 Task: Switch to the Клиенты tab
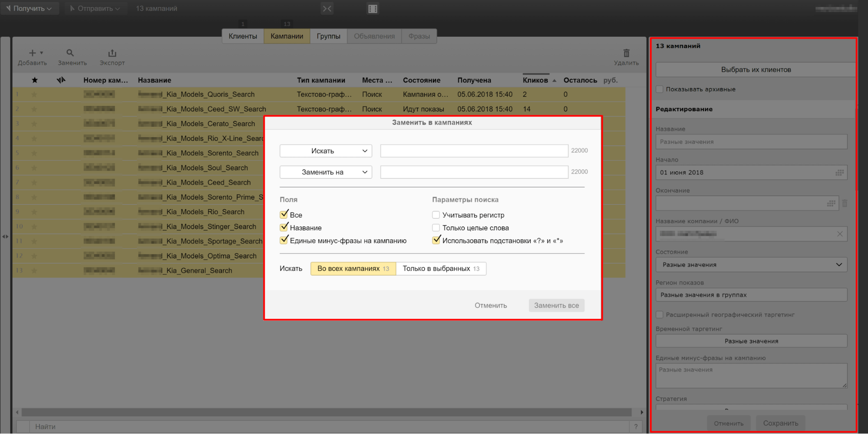pyautogui.click(x=243, y=36)
